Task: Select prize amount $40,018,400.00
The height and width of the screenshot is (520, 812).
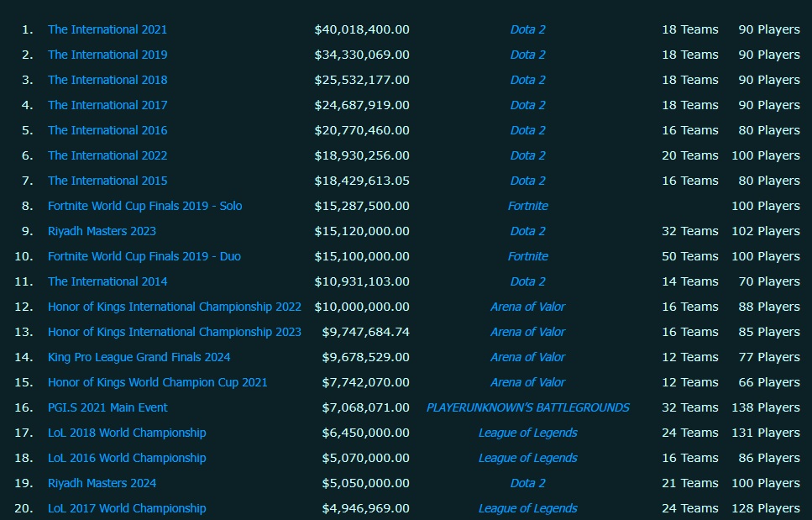Action: [x=361, y=29]
